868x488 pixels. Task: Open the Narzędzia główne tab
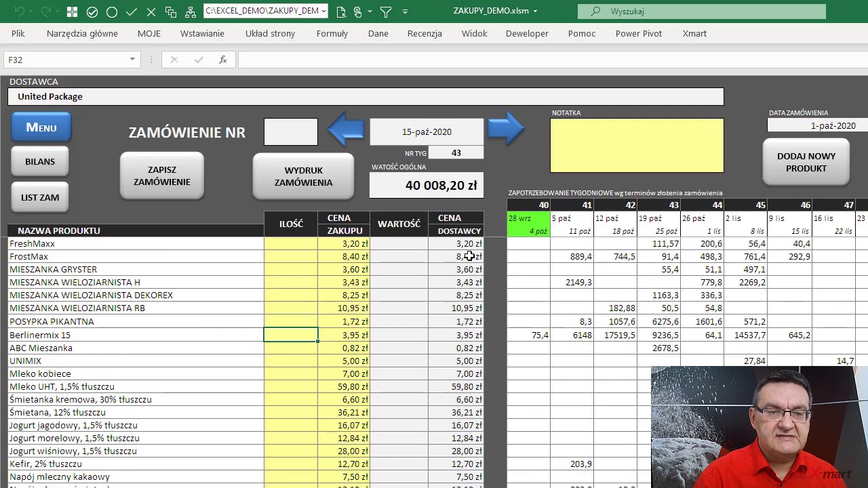(x=82, y=33)
